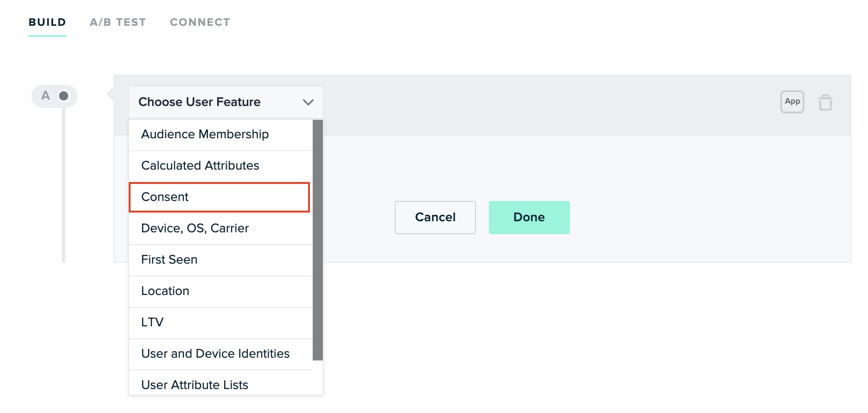Click the Cancel button

pyautogui.click(x=435, y=217)
